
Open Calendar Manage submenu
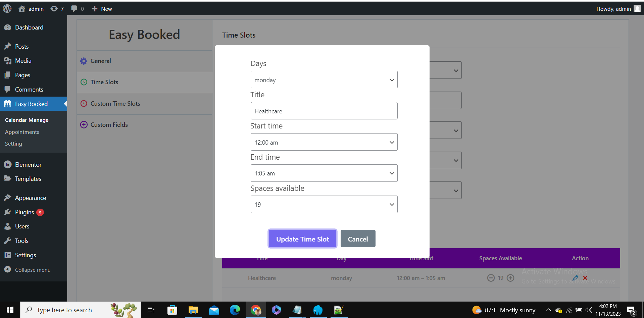pyautogui.click(x=27, y=120)
